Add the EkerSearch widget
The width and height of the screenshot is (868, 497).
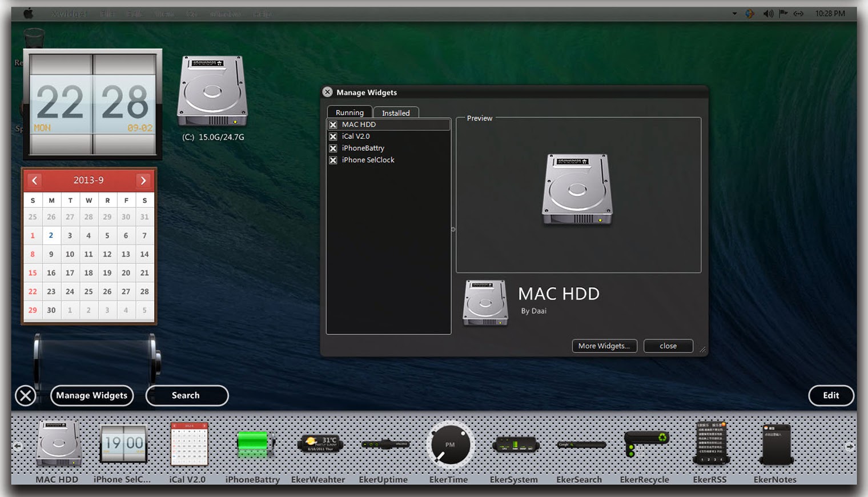click(581, 444)
